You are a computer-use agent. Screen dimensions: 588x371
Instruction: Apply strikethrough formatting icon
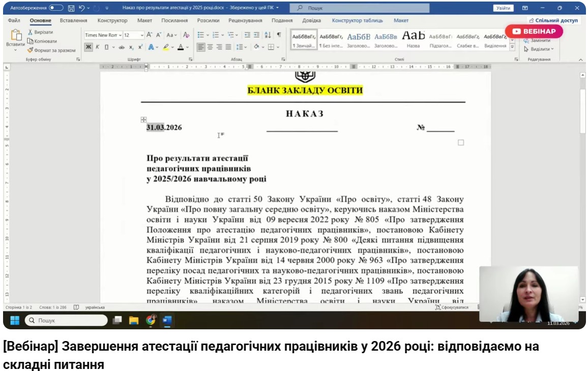point(122,47)
